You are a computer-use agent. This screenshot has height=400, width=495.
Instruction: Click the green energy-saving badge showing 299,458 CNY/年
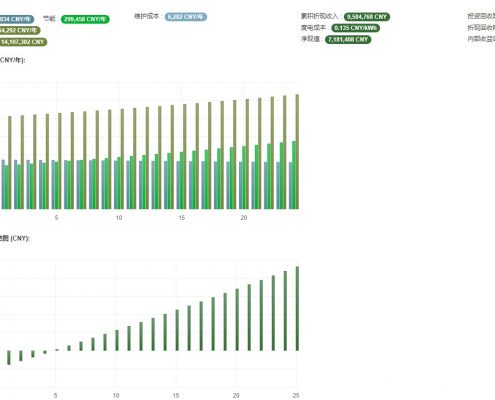pyautogui.click(x=85, y=19)
